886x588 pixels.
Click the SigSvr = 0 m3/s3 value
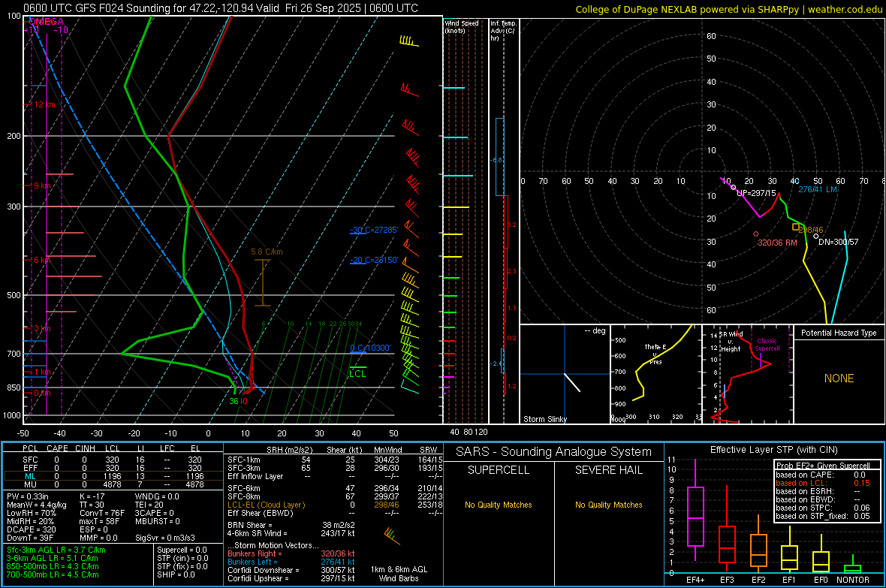(165, 538)
